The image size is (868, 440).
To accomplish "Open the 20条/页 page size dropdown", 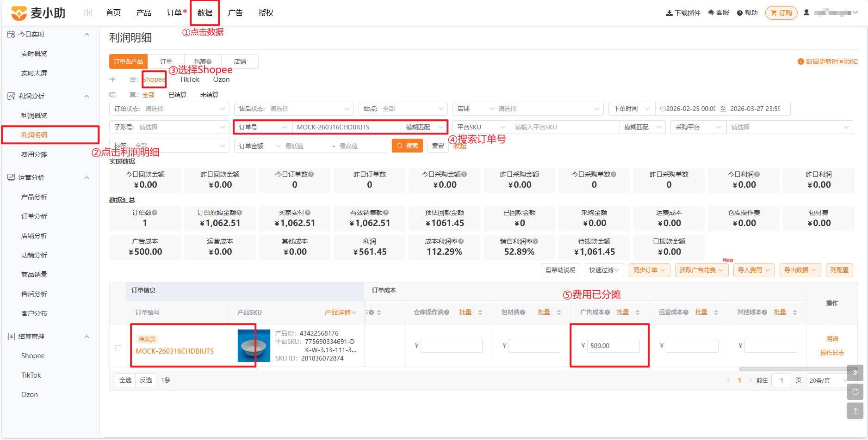I will [829, 380].
